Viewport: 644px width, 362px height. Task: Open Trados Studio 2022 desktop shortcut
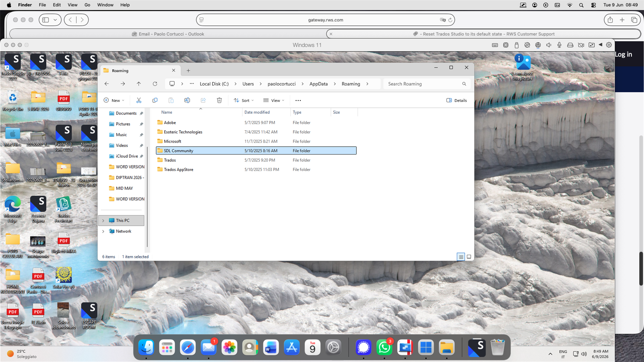point(13,67)
